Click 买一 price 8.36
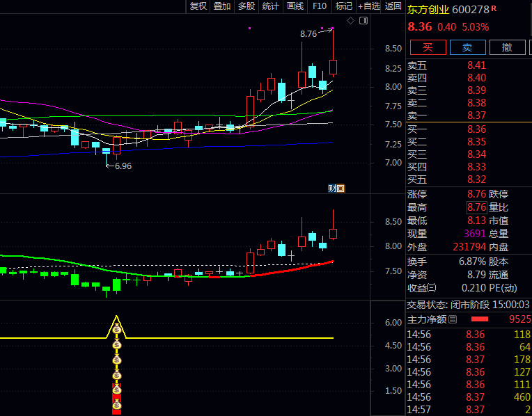This screenshot has height=416, width=532. (x=476, y=129)
